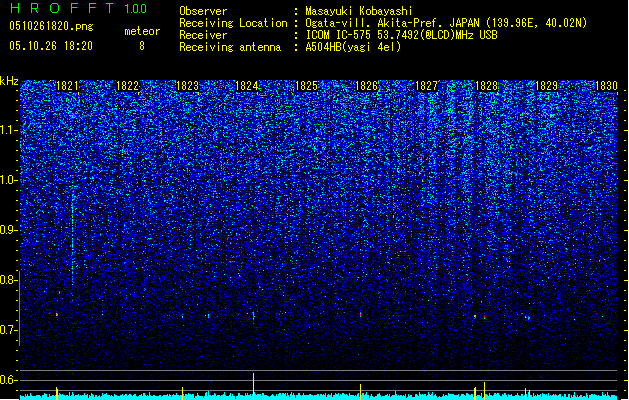Click the 1825 time axis label
The width and height of the screenshot is (629, 400).
tap(306, 86)
